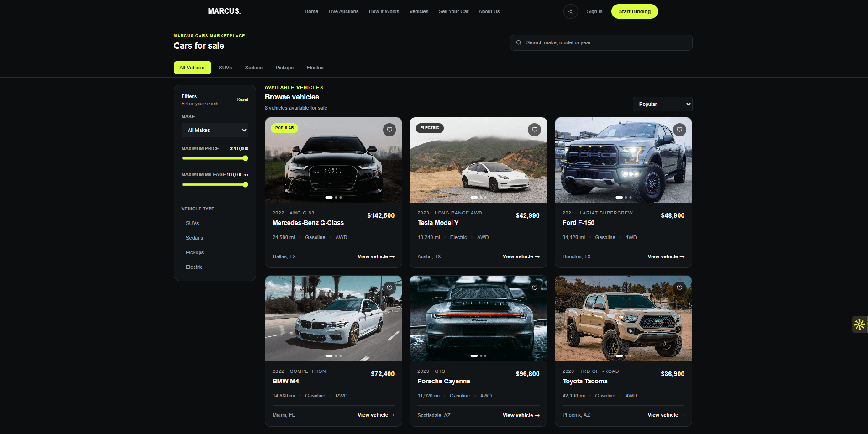Open the Ford F-150 photo
The image size is (868, 434).
(x=623, y=160)
